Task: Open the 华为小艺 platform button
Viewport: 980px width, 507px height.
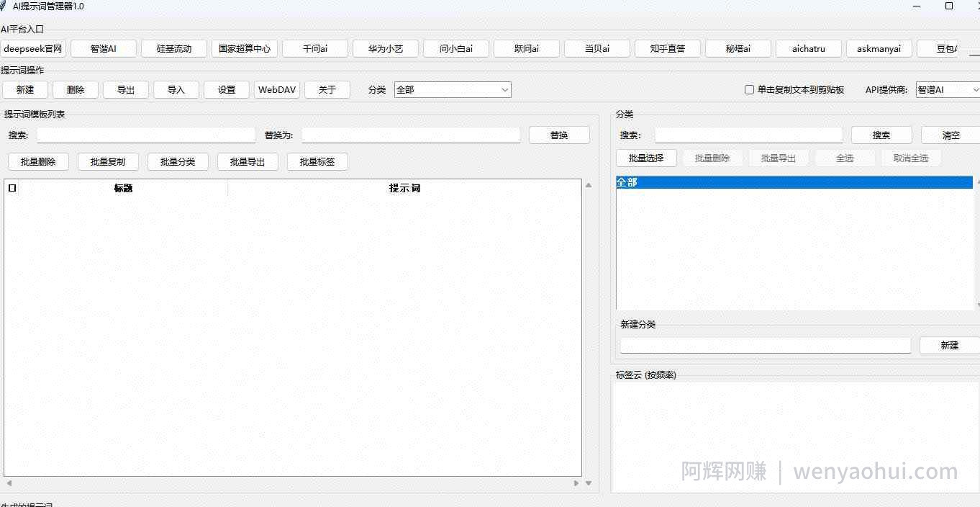Action: pyautogui.click(x=386, y=49)
